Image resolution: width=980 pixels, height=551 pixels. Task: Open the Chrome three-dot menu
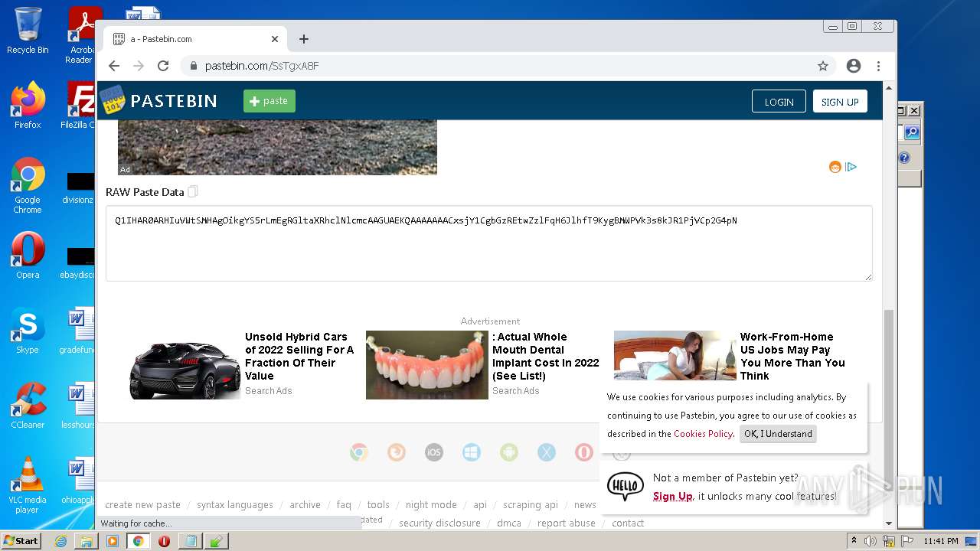[878, 66]
